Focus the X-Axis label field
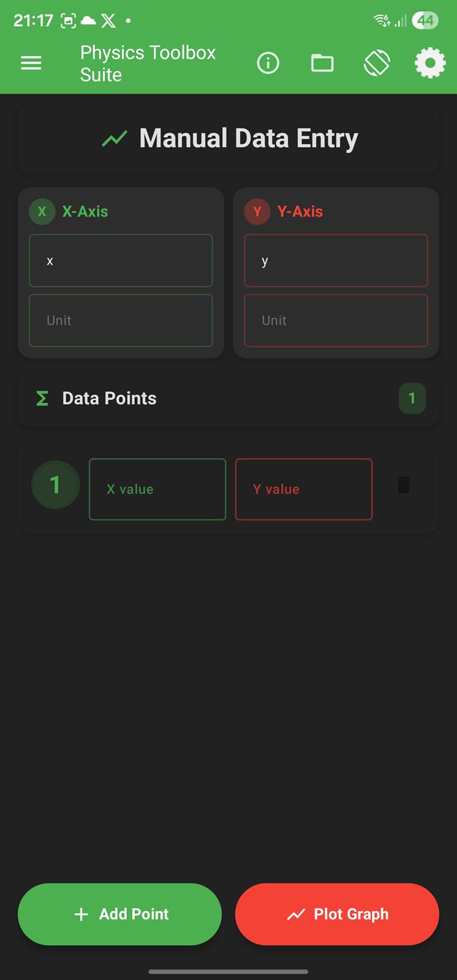 pos(121,261)
